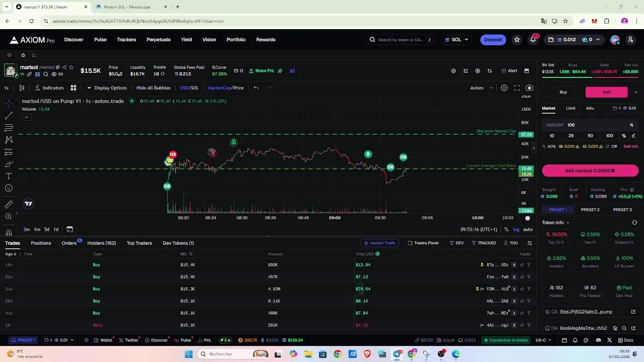Viewport: 644px width, 362px height.
Task: Favorite marisol with the star icon
Action: coord(71,67)
